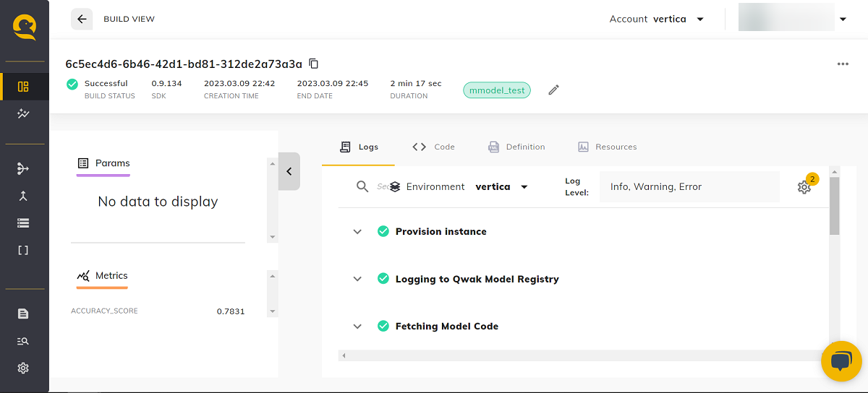Click the Metrics section header
The width and height of the screenshot is (868, 393).
click(x=102, y=276)
